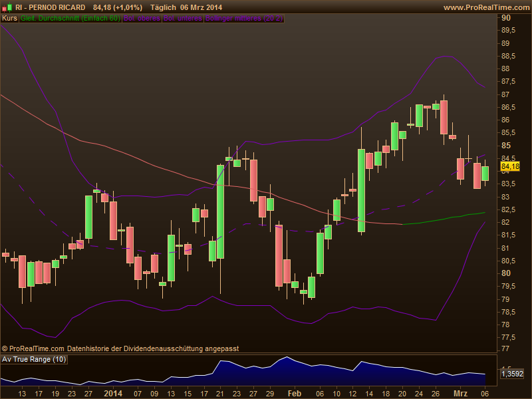Viewport: 532px width, 399px height.
Task: Select the Bol. oberes legend label
Action: tap(142, 18)
